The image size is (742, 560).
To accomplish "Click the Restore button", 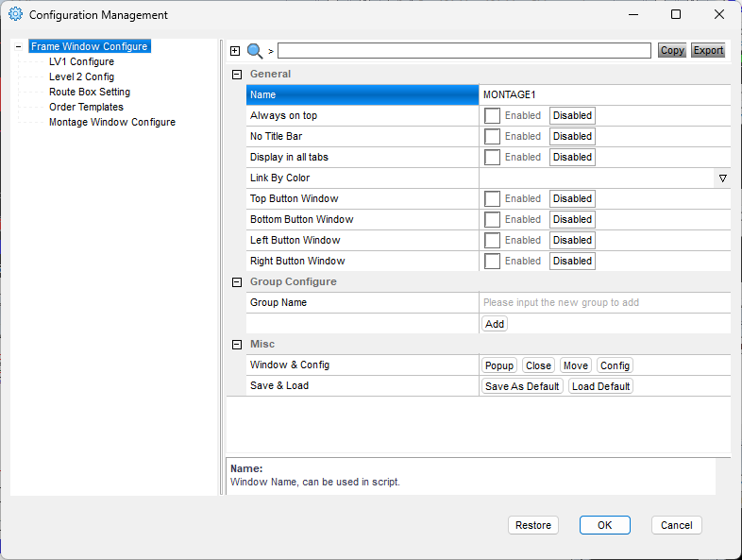I will (x=533, y=525).
